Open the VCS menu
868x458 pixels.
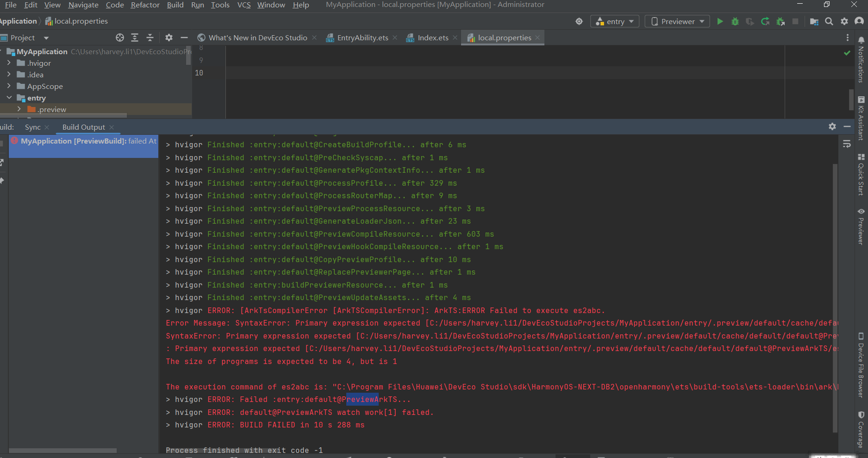[244, 5]
